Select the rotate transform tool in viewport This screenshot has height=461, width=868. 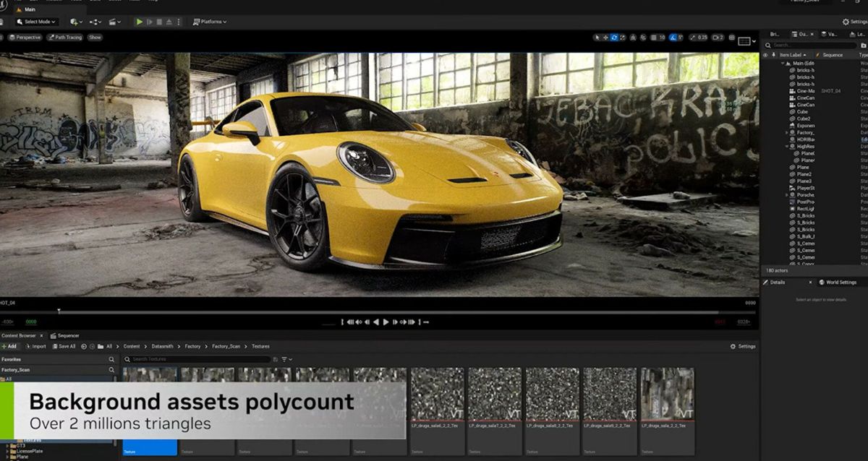(614, 38)
